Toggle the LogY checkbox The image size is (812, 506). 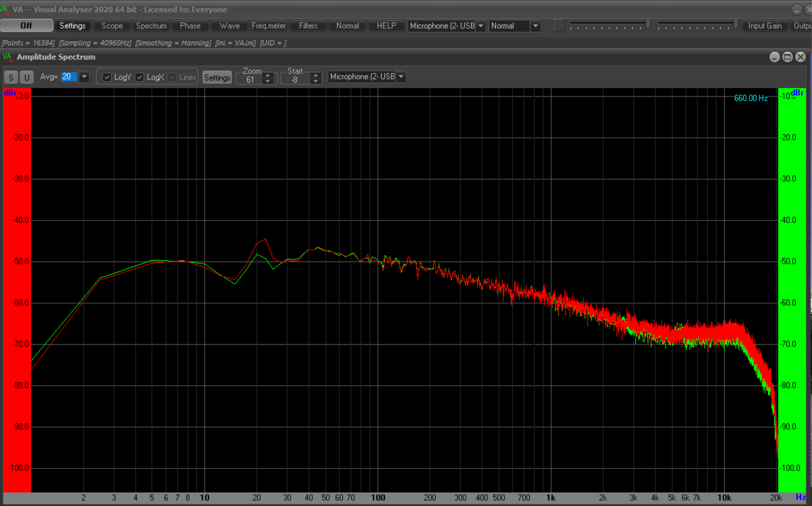107,77
